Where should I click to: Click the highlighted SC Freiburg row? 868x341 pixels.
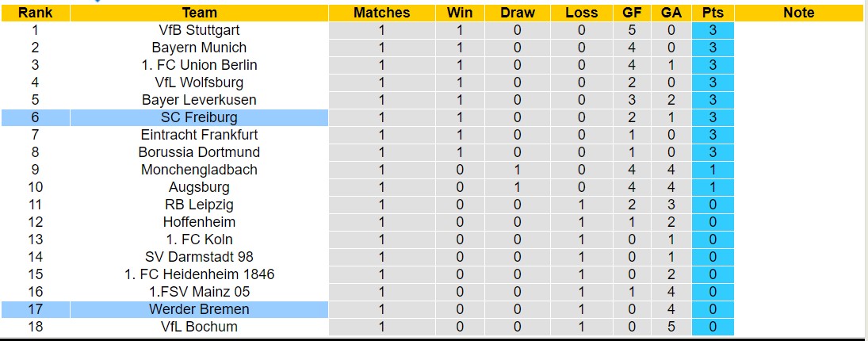click(199, 117)
